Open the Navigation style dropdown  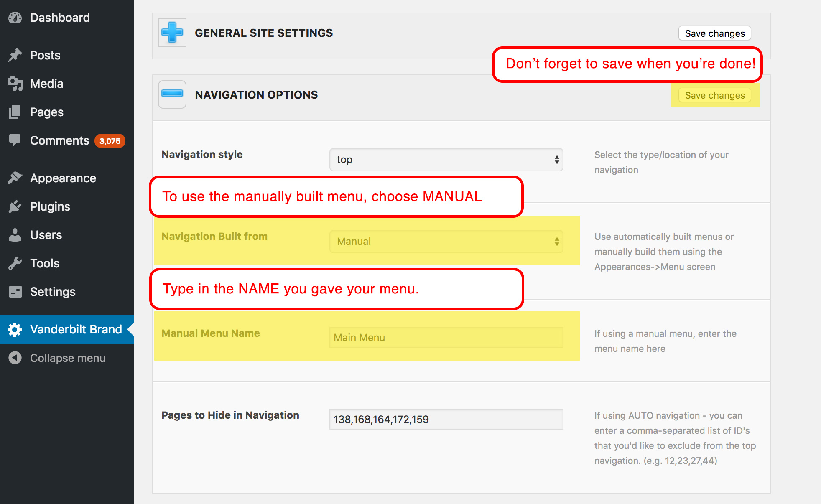click(446, 160)
